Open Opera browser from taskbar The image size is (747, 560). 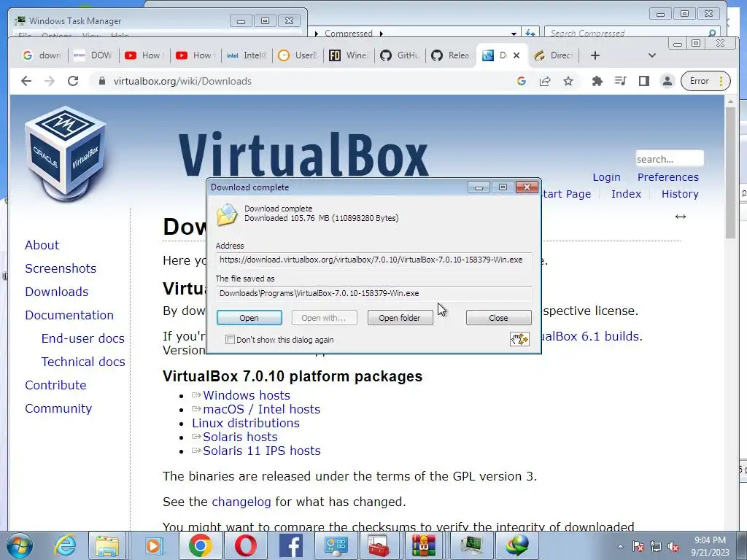245,545
